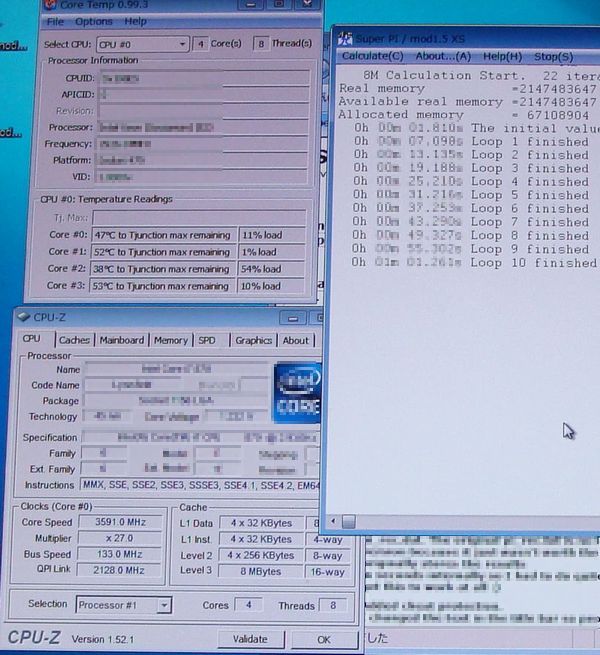Click the Instructions field listing MMX, SSE

click(x=200, y=485)
